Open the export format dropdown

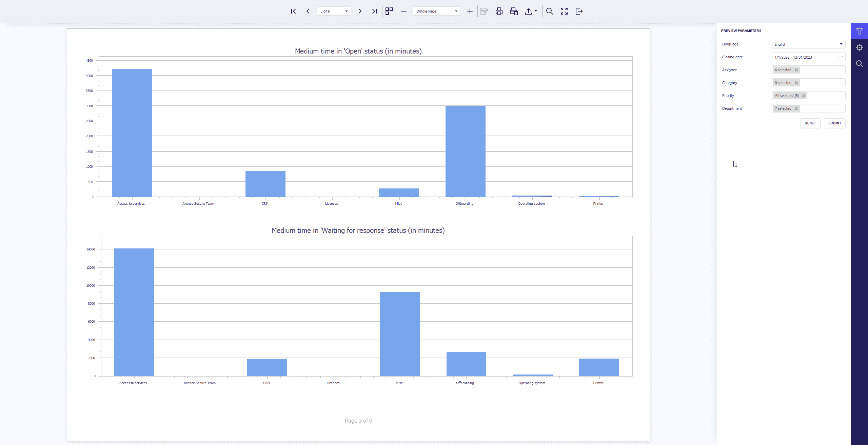[531, 11]
